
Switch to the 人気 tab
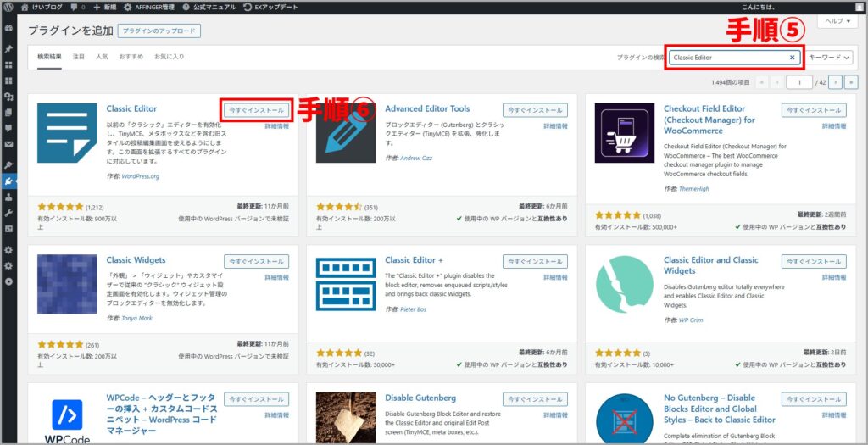(x=102, y=57)
